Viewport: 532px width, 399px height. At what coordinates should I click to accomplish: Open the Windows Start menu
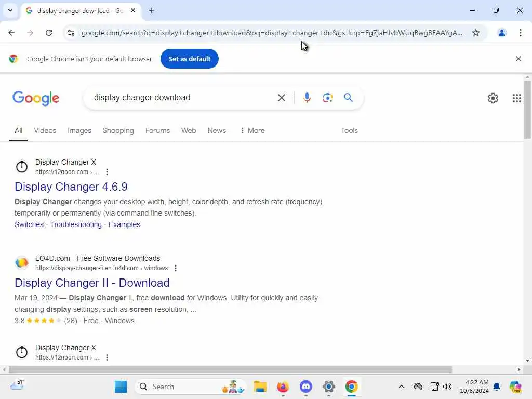[121, 387]
